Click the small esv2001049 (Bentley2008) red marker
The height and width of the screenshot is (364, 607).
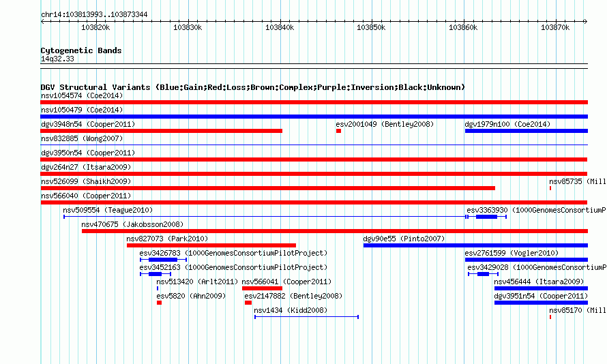338,131
